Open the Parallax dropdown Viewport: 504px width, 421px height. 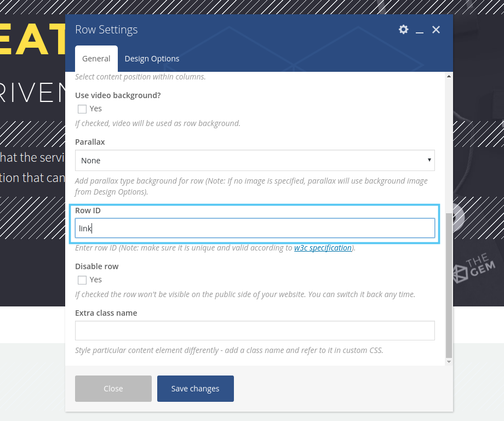tap(255, 161)
